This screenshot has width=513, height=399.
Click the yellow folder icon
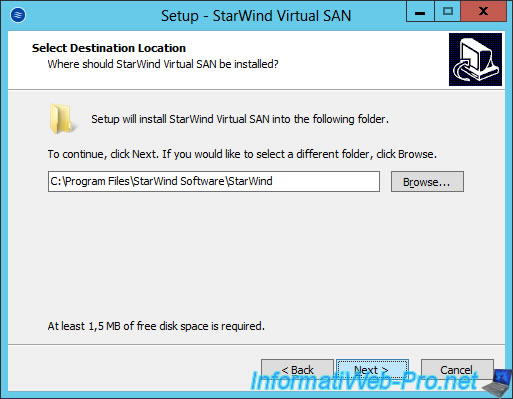[x=61, y=118]
